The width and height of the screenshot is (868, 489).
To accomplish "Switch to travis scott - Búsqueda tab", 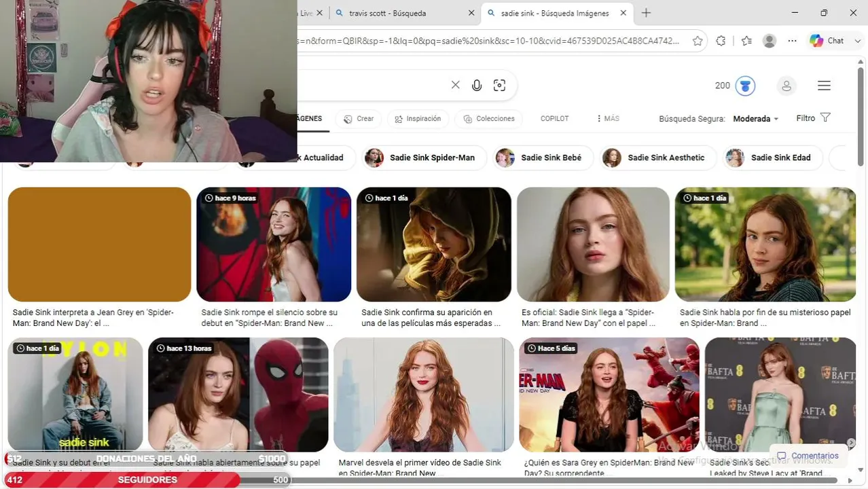I will pos(405,13).
